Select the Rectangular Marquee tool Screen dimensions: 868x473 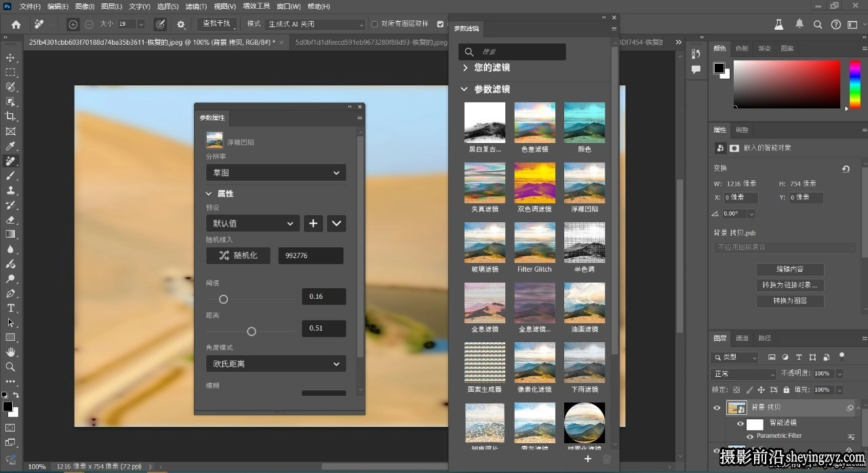pos(10,73)
